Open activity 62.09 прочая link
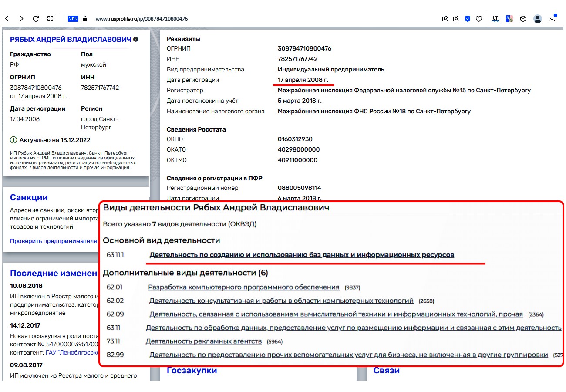This screenshot has height=392, width=566. pos(336,314)
